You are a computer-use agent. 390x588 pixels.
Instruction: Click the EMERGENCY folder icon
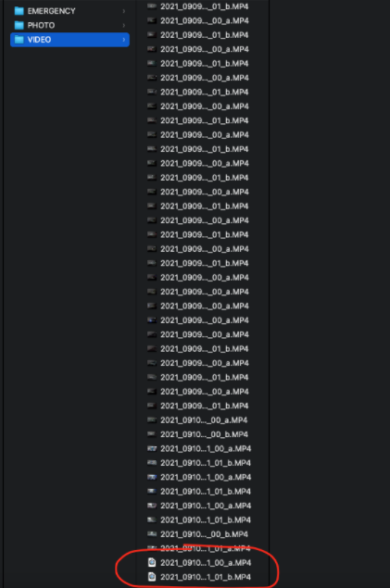click(x=19, y=11)
